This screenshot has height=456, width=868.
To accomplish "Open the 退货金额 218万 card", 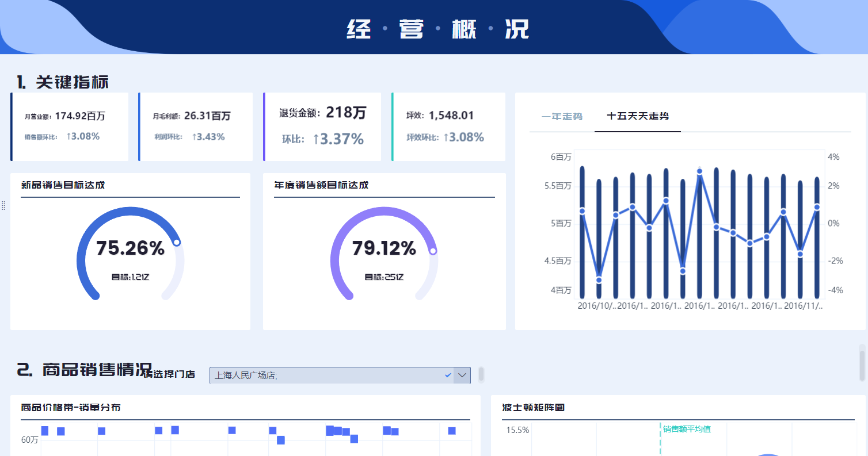I will point(322,127).
